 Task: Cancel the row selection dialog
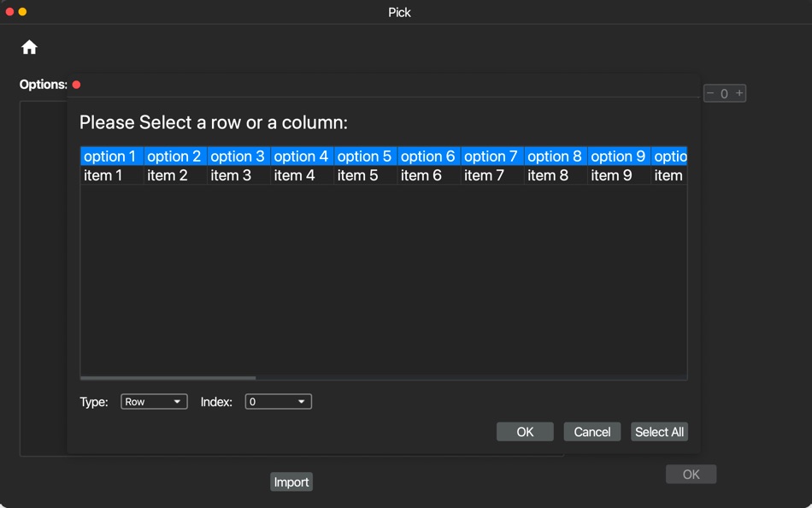click(x=591, y=431)
